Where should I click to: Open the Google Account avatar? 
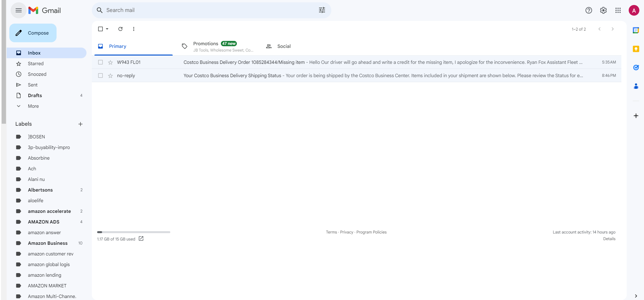[634, 10]
